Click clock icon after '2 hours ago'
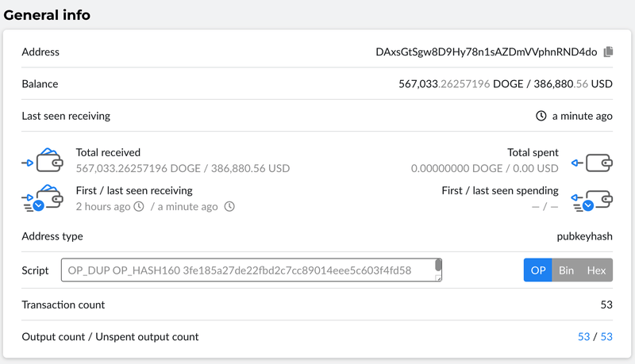The image size is (635, 364). click(139, 207)
